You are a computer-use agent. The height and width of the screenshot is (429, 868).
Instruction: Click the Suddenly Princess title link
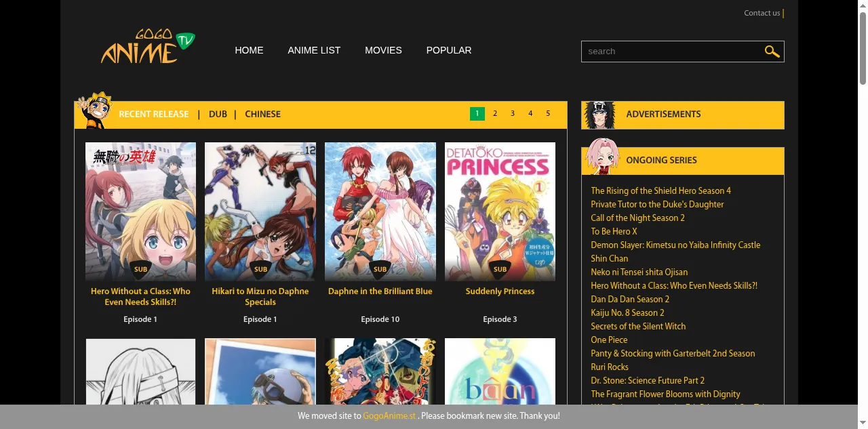click(500, 291)
